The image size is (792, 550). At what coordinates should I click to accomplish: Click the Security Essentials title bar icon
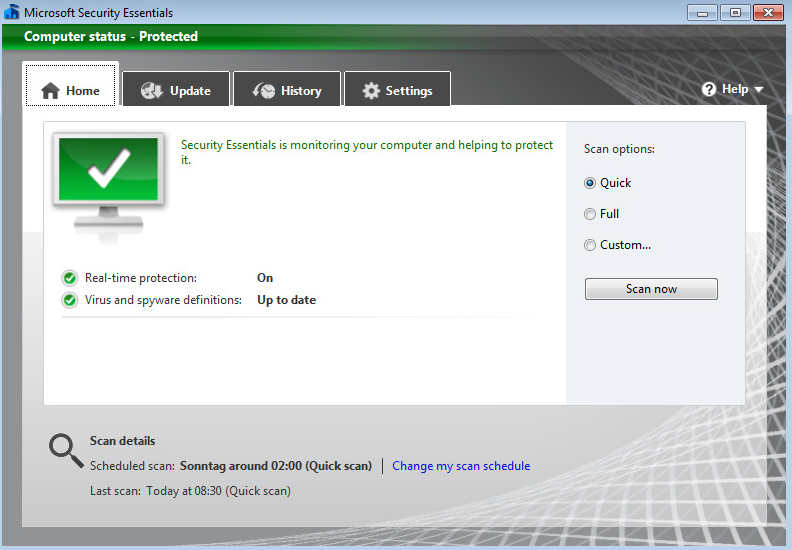pos(12,12)
